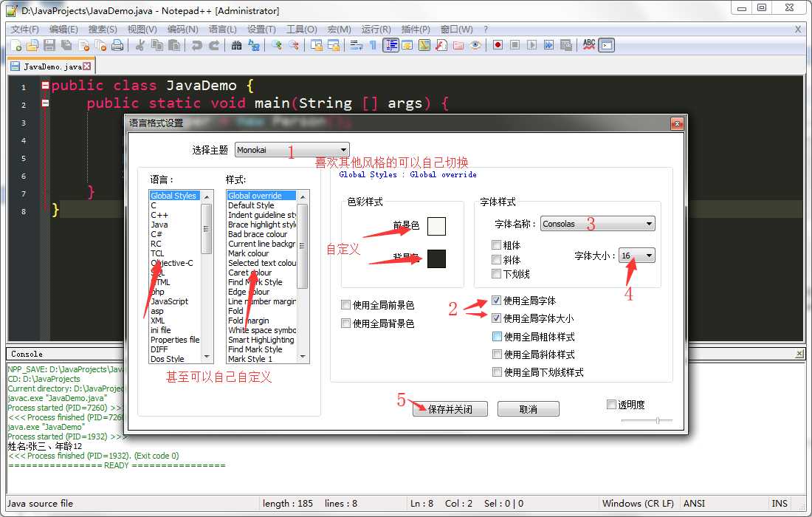The width and height of the screenshot is (812, 517).
Task: Click the Copy toolbar icon
Action: [x=157, y=46]
